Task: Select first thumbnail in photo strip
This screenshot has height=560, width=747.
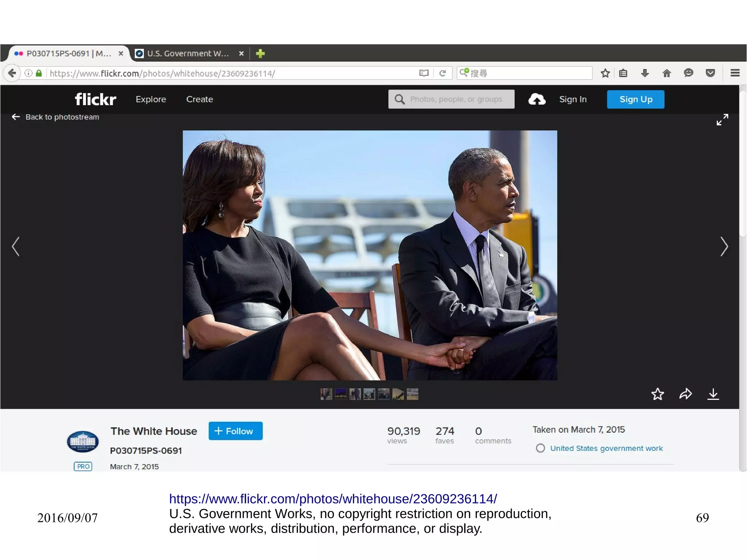Action: click(x=326, y=394)
